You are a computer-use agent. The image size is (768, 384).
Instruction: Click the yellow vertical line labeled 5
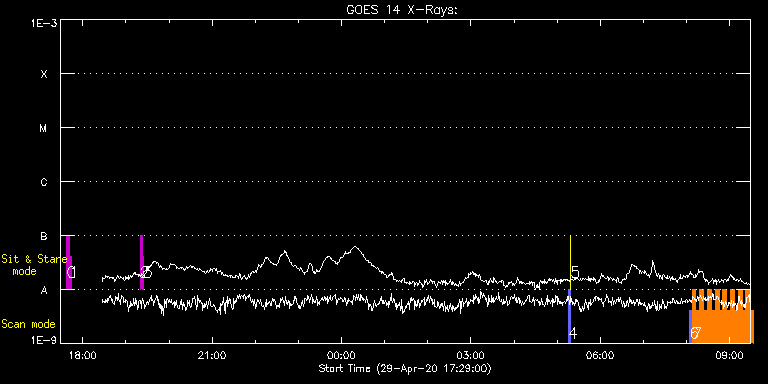point(571,263)
